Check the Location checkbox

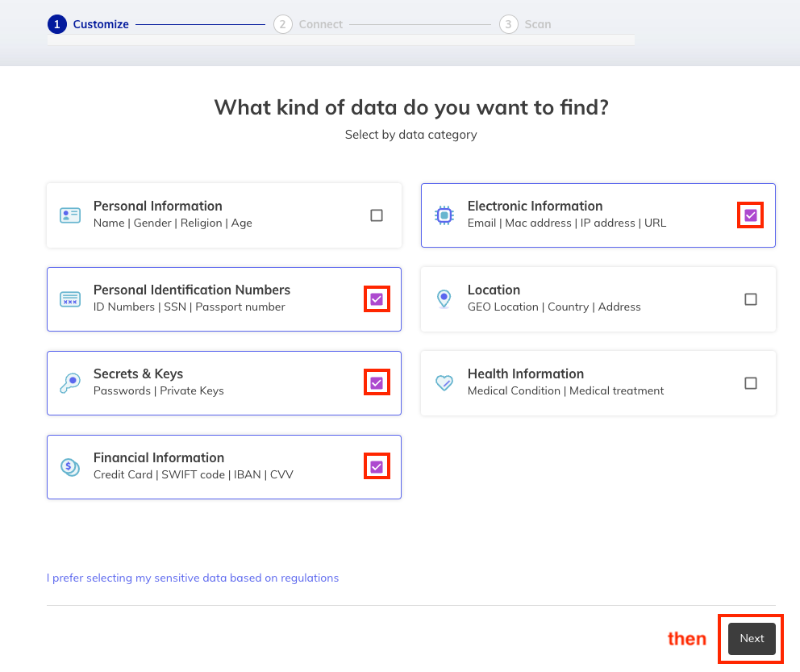click(x=751, y=299)
